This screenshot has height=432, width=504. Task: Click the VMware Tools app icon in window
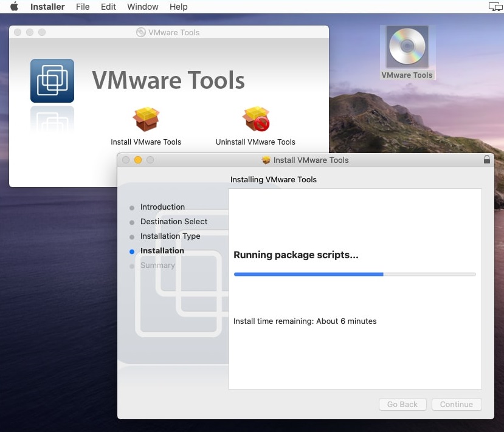(x=52, y=80)
